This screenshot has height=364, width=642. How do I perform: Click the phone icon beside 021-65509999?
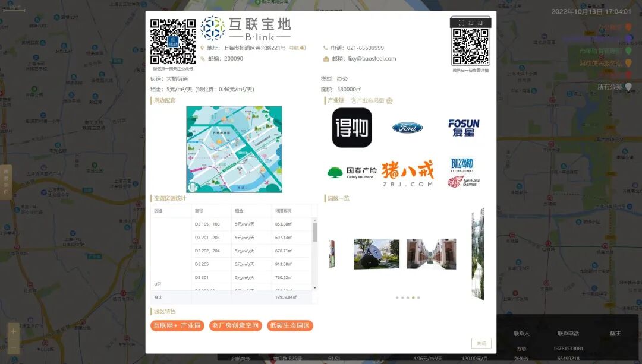[x=325, y=48]
